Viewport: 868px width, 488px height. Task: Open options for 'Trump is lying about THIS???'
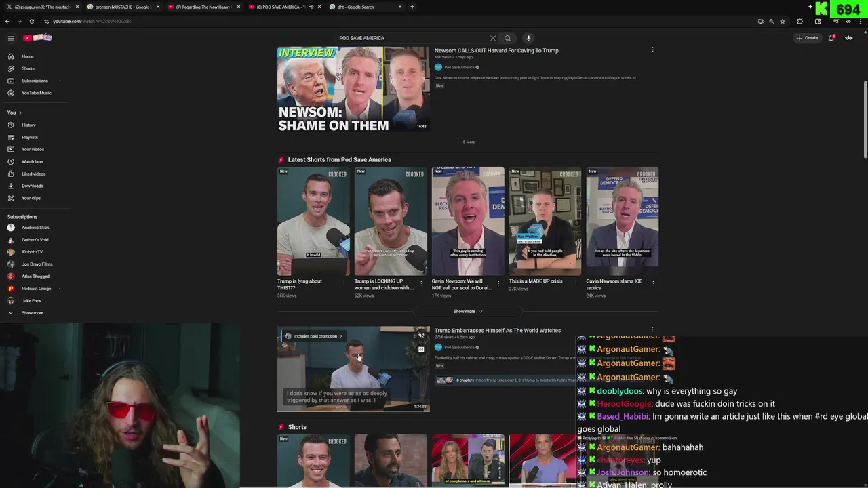[x=344, y=283]
